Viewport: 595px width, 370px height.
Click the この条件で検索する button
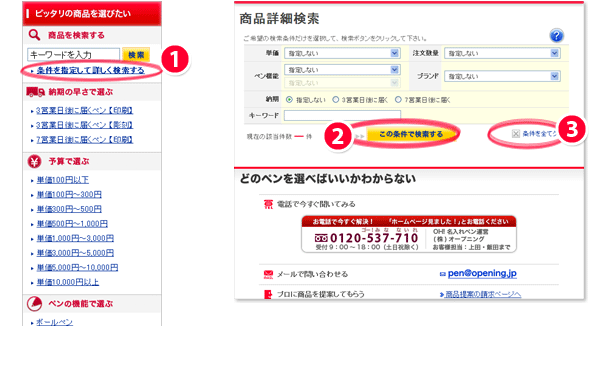(x=411, y=134)
